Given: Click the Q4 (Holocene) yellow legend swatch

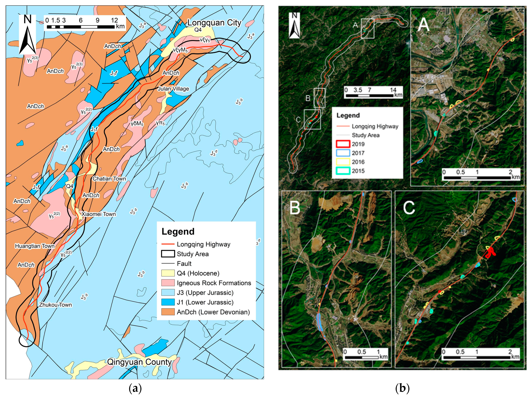Looking at the screenshot, I should pos(168,273).
